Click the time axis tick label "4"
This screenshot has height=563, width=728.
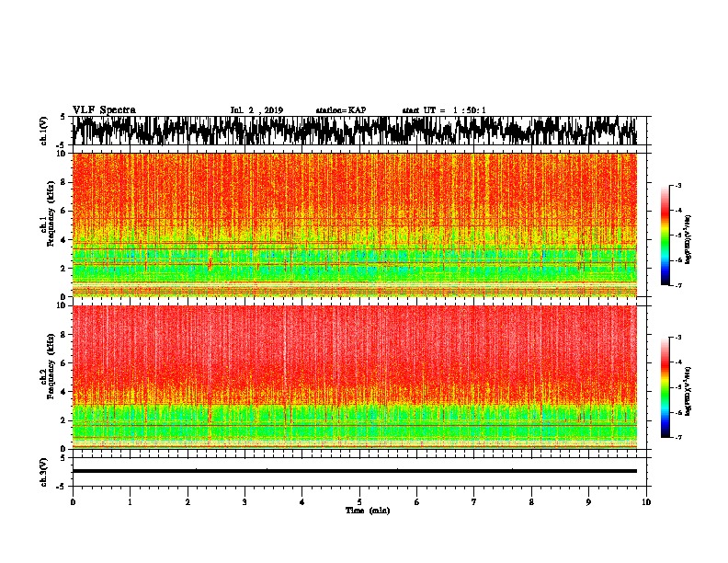click(302, 502)
